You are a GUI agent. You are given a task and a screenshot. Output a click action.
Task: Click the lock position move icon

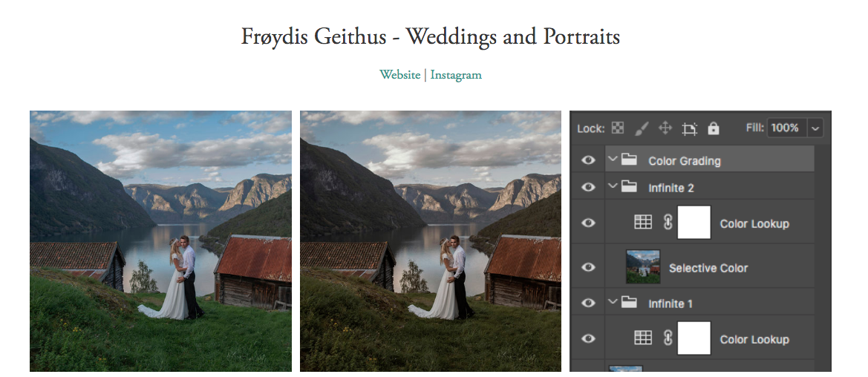665,128
